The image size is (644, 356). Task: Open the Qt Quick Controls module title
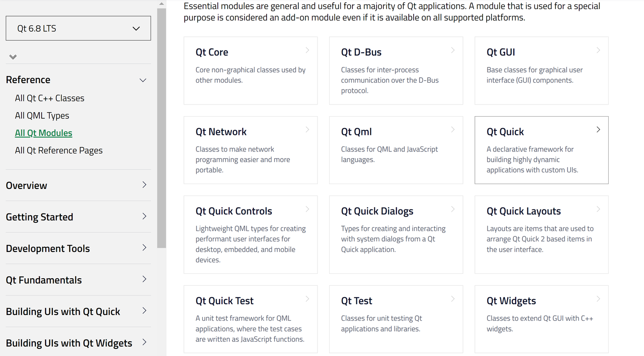pos(234,211)
